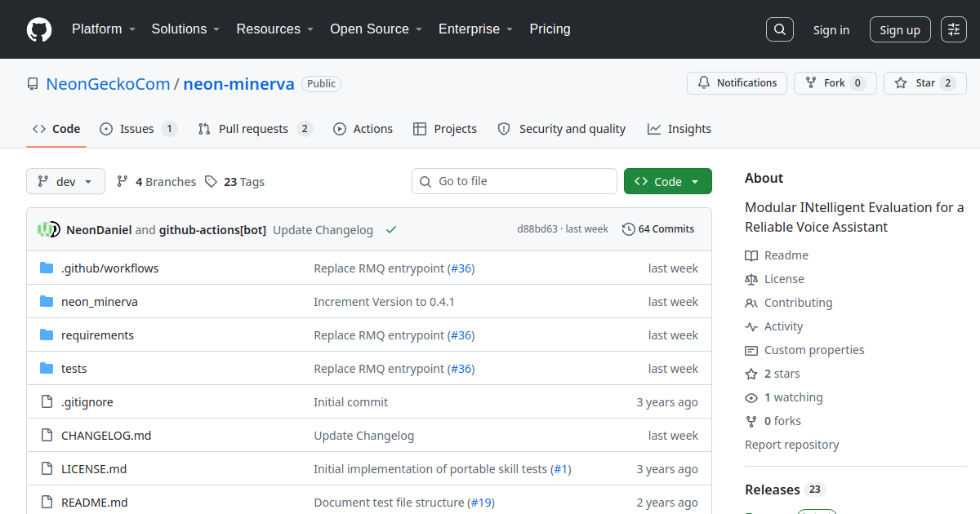Open the Update Changelog latest commit message

coord(323,230)
